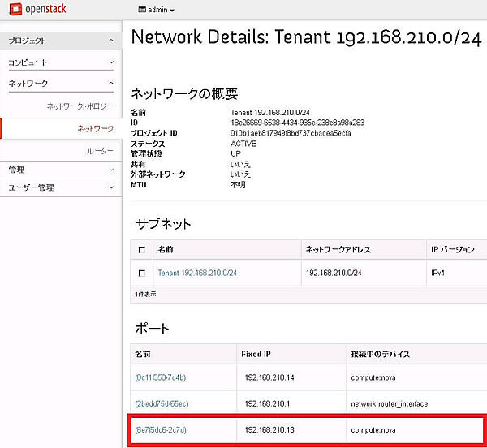487x448 pixels.
Task: Toggle the select-all checkbox in subnet table header
Action: [x=142, y=250]
